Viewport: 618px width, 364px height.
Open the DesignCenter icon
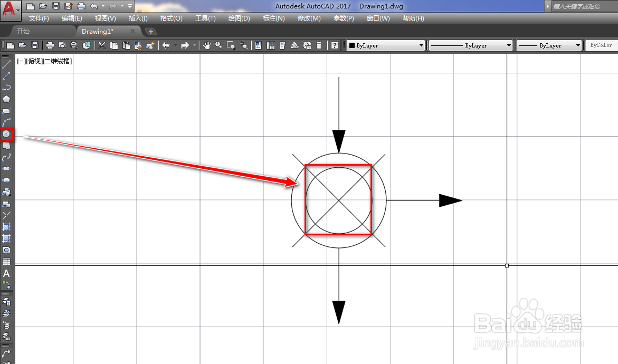[270, 45]
